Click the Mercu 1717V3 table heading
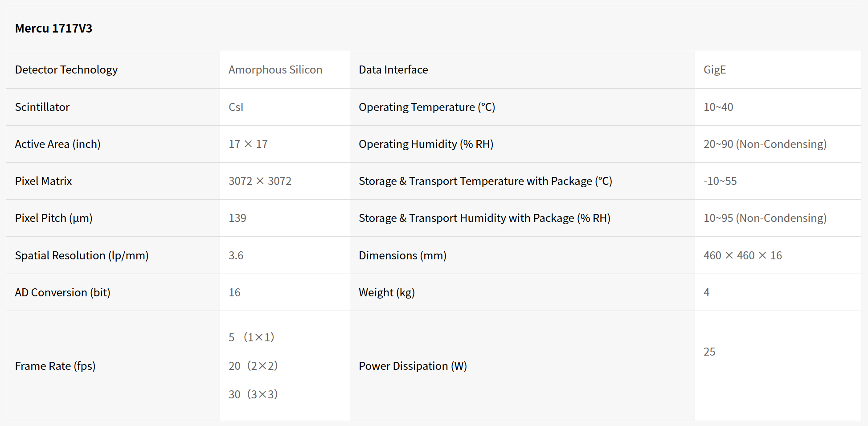This screenshot has height=426, width=868. (x=53, y=29)
